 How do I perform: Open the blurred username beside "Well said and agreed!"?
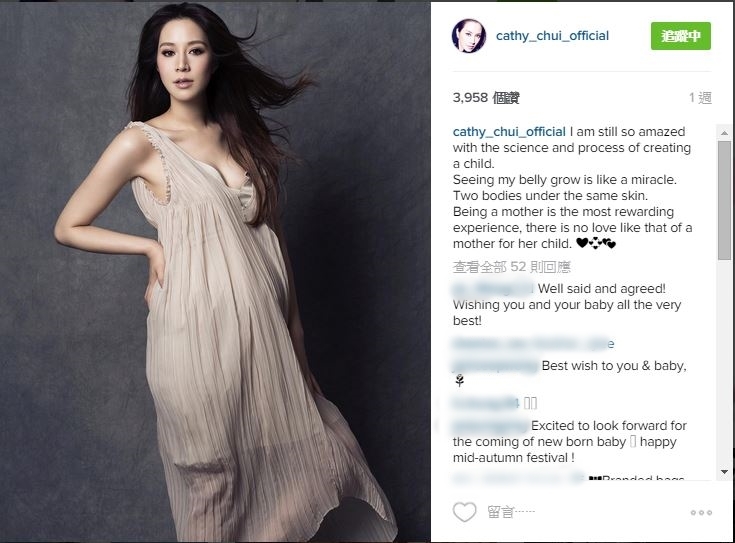(x=492, y=288)
